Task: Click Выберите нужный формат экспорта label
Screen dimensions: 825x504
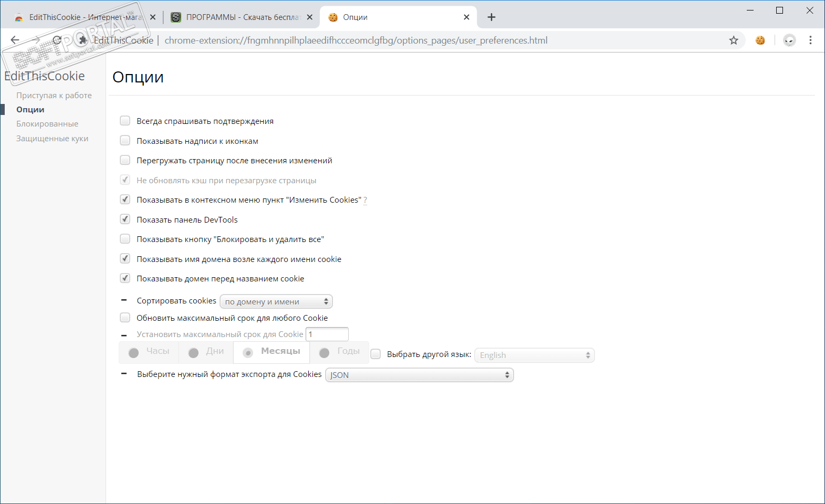Action: 229,374
